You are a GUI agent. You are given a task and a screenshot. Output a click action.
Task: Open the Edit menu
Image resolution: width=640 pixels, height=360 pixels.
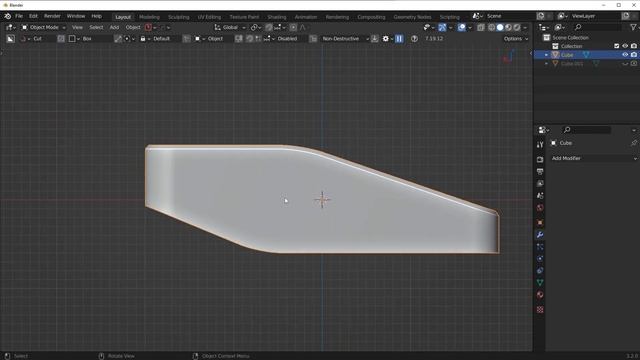pyautogui.click(x=33, y=16)
